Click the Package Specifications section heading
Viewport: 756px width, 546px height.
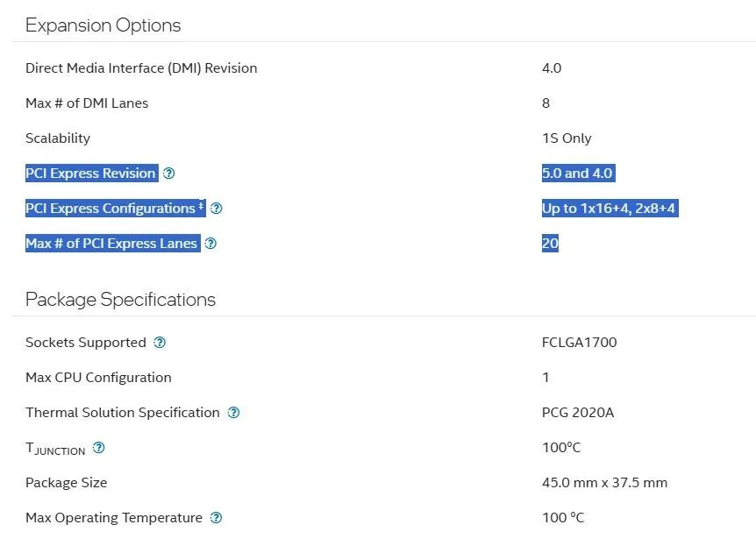[120, 300]
